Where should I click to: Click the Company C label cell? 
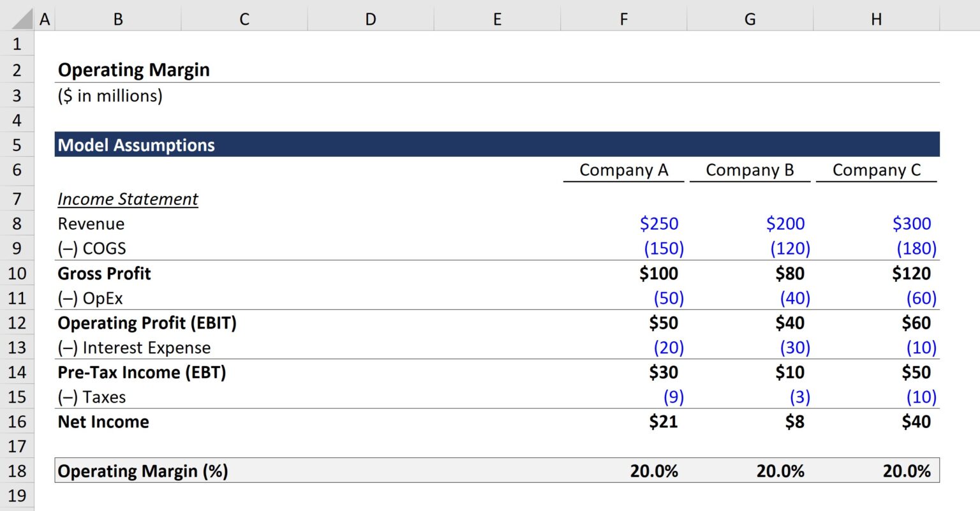pyautogui.click(x=877, y=170)
